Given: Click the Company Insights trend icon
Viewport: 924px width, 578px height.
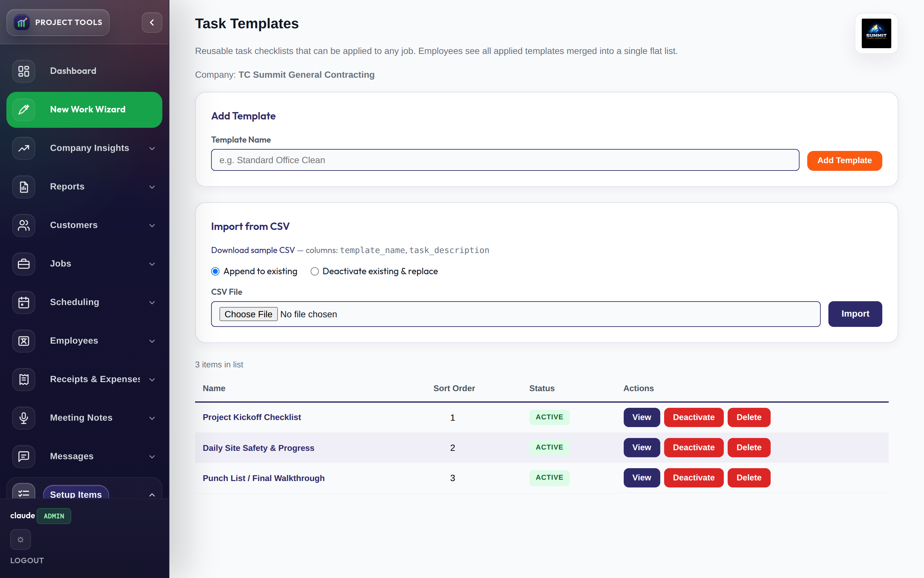Looking at the screenshot, I should coord(24,148).
